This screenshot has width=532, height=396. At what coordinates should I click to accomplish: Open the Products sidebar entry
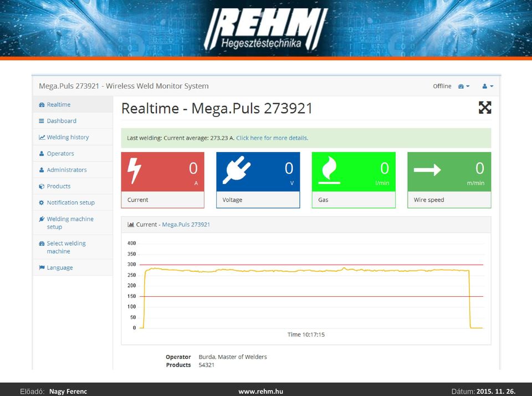coord(73,186)
